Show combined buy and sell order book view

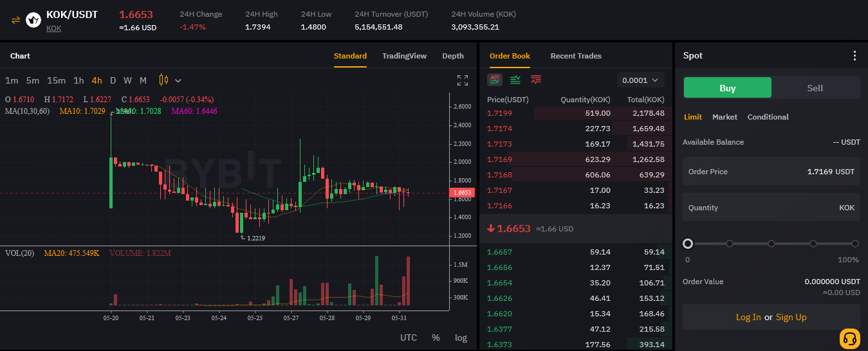point(495,80)
